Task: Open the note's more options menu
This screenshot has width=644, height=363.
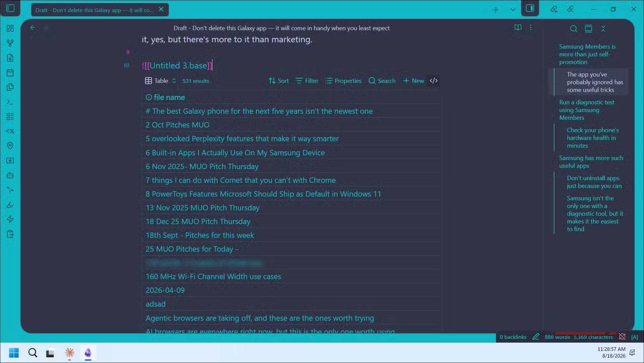Action: pyautogui.click(x=531, y=28)
